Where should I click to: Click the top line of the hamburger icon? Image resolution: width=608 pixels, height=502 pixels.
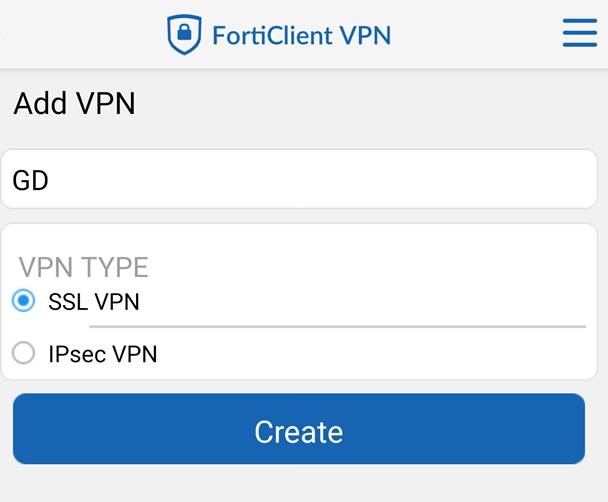click(580, 20)
